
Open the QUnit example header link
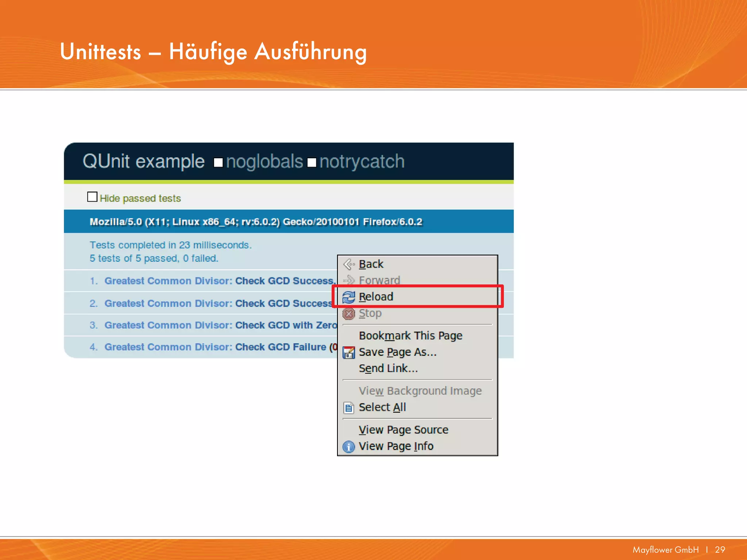(x=144, y=162)
